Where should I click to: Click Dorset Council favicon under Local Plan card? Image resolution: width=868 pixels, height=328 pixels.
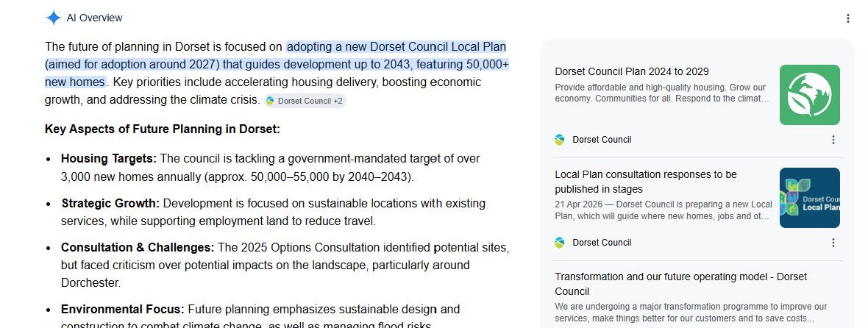point(560,242)
